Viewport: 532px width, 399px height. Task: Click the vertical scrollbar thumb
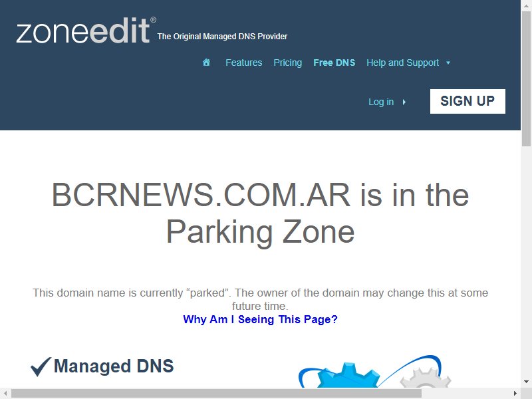coord(526,78)
